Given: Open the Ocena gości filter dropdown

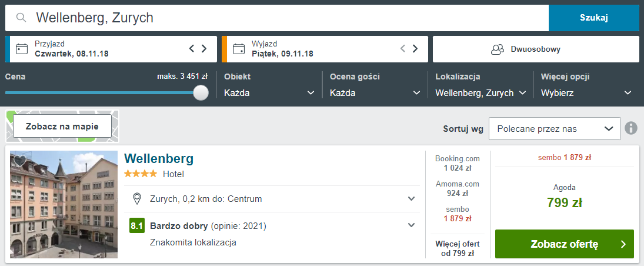Looking at the screenshot, I should click(375, 93).
